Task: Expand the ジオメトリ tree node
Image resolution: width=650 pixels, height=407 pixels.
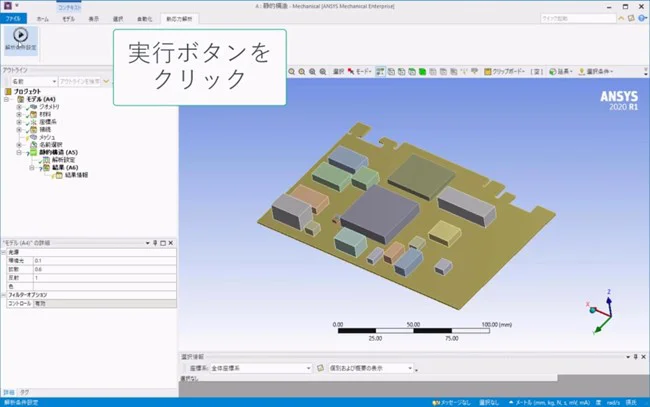Action: pos(19,107)
